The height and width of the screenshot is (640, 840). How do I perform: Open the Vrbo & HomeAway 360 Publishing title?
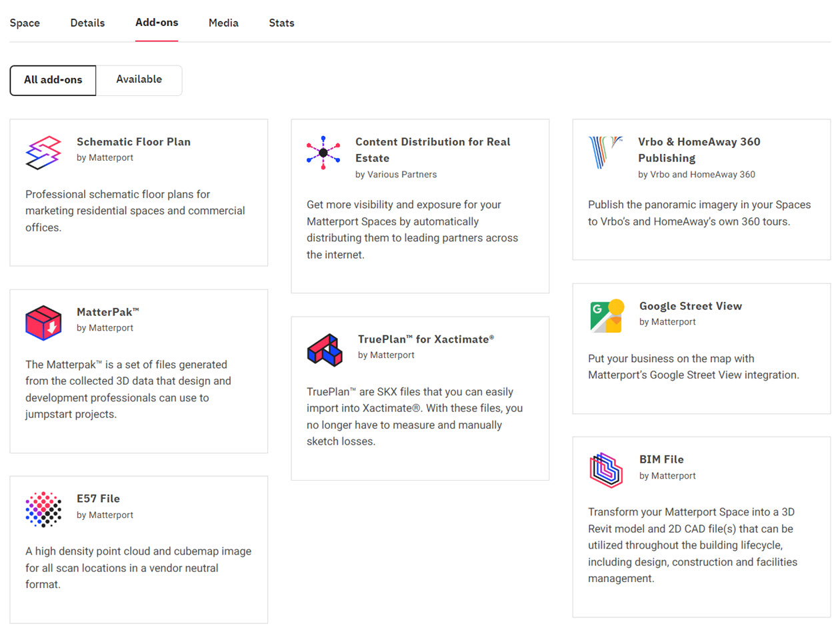click(x=699, y=150)
